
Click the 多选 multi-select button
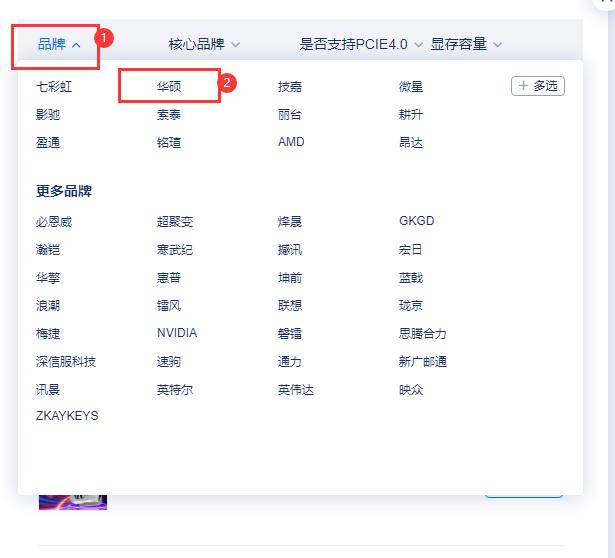coord(538,86)
